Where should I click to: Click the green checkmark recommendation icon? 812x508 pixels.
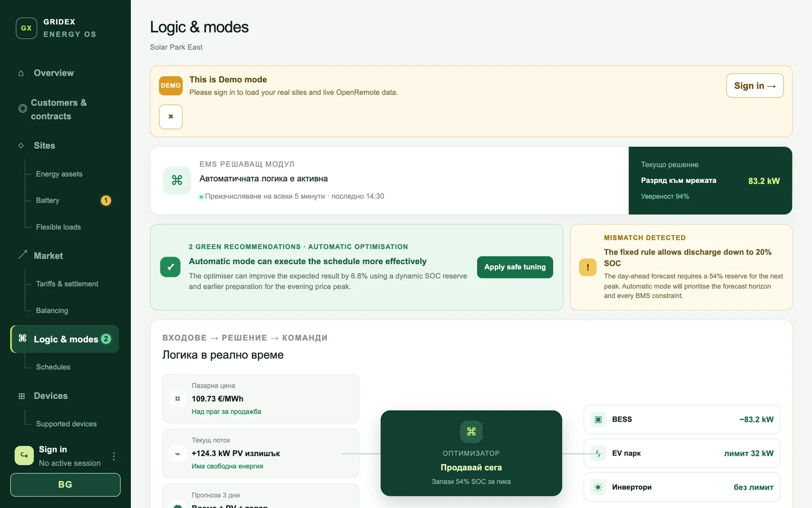pyautogui.click(x=171, y=267)
